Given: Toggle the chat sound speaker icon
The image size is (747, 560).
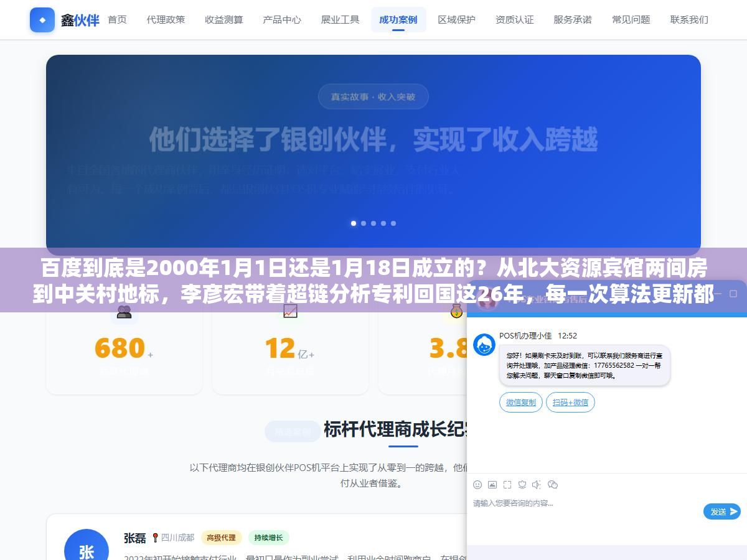Looking at the screenshot, I should 537,485.
